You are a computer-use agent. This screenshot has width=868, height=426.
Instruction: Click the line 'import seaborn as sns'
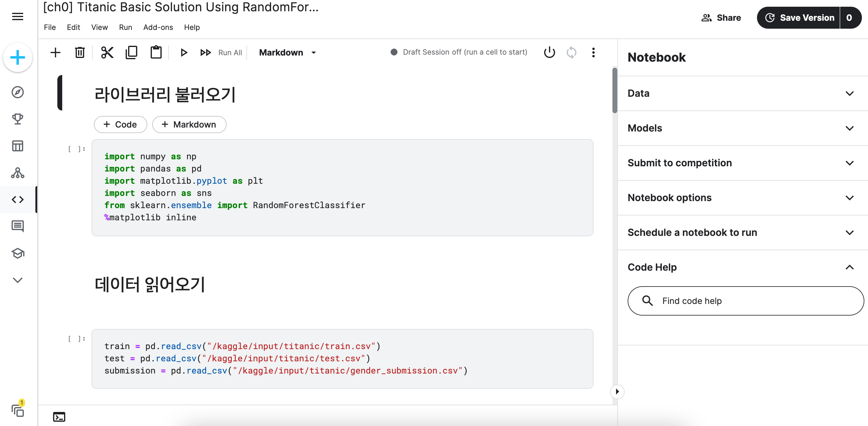[158, 193]
